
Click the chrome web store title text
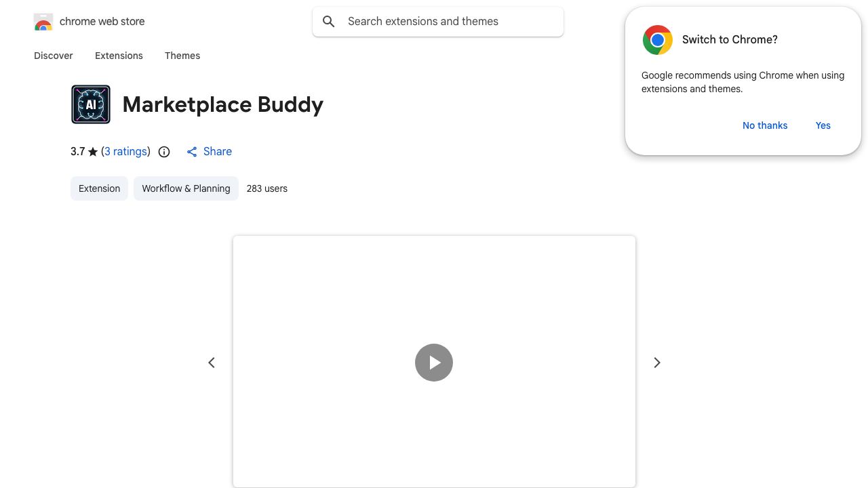pyautogui.click(x=102, y=22)
